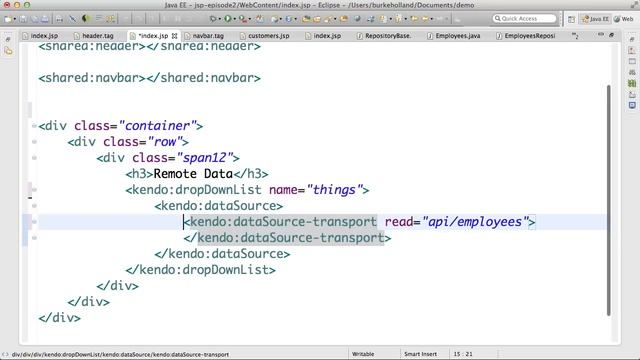The image size is (640, 360).
Task: Click the top icon in left trim bar
Action: click(8, 39)
